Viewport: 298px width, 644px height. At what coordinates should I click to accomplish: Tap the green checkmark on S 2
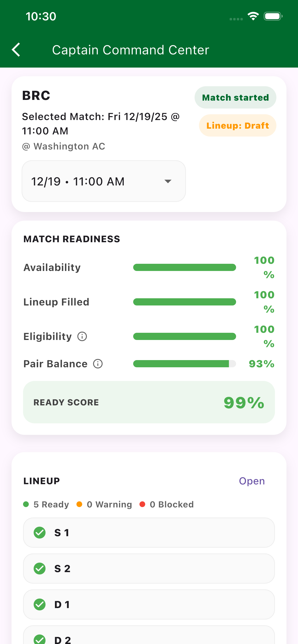coord(40,569)
